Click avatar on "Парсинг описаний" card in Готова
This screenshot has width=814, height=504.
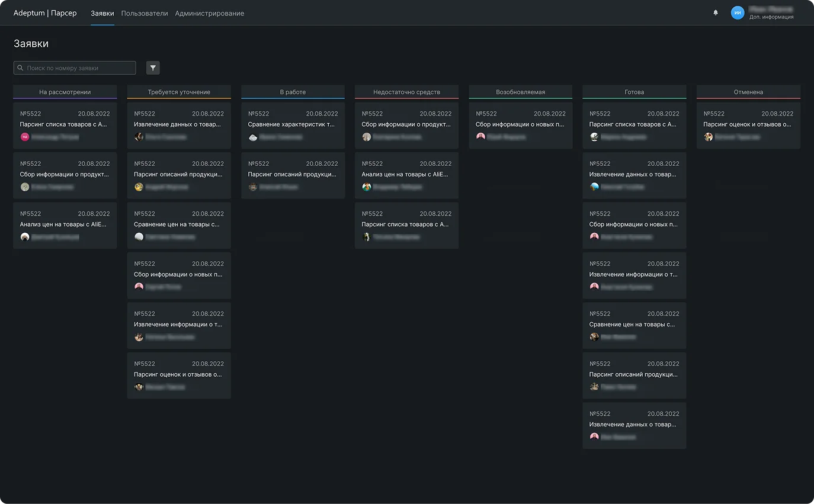594,387
